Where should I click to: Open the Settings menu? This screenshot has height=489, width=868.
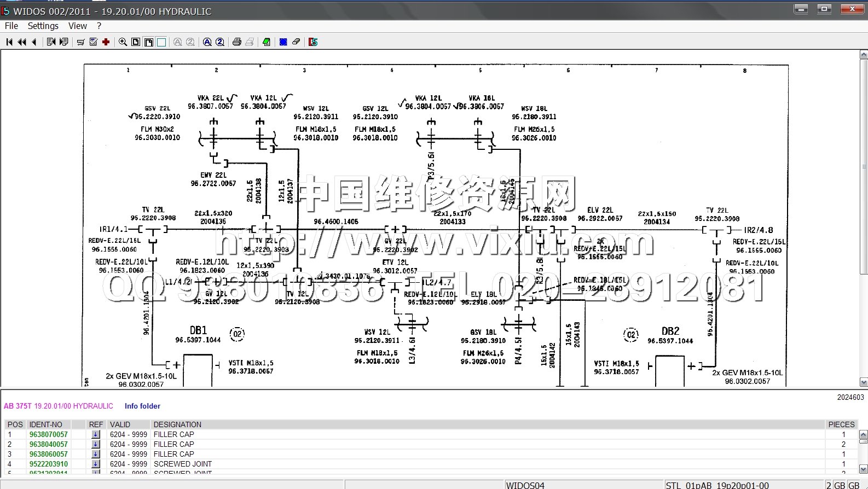[x=43, y=26]
